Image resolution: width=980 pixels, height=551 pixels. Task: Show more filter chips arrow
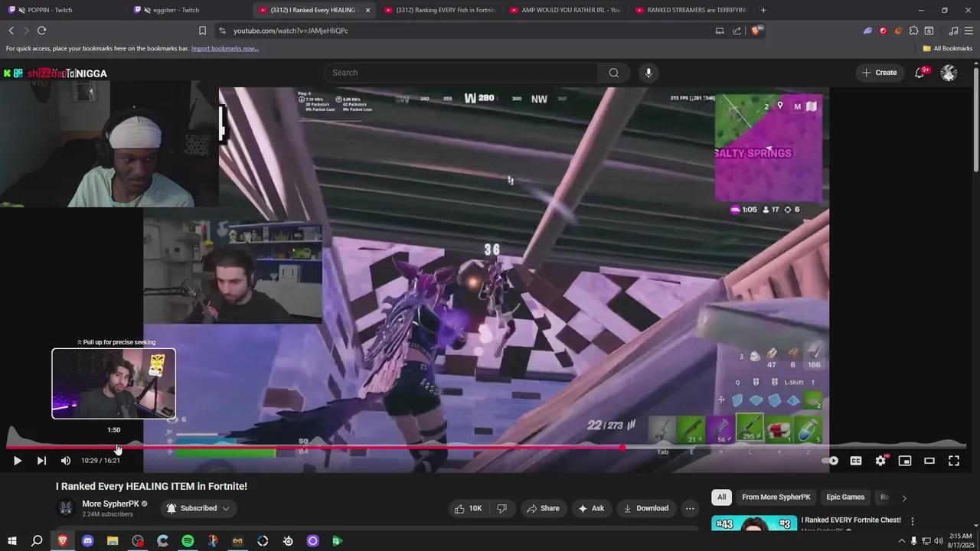(904, 497)
